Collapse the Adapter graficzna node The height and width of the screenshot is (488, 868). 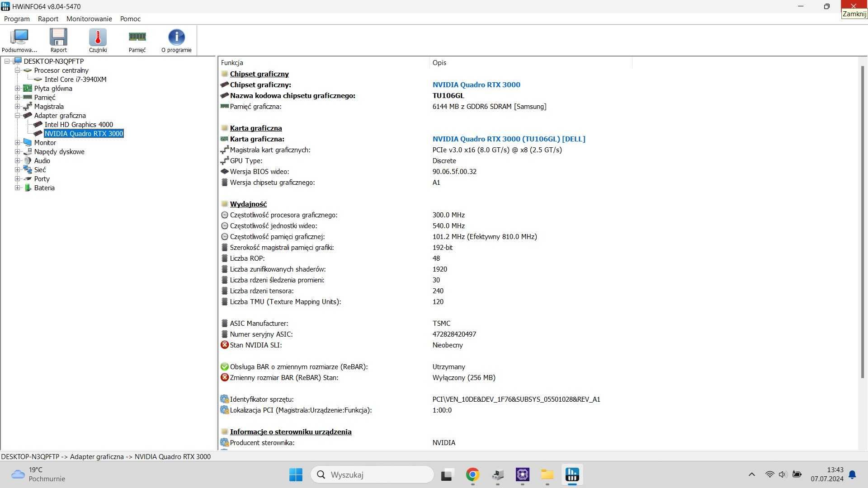pyautogui.click(x=17, y=115)
